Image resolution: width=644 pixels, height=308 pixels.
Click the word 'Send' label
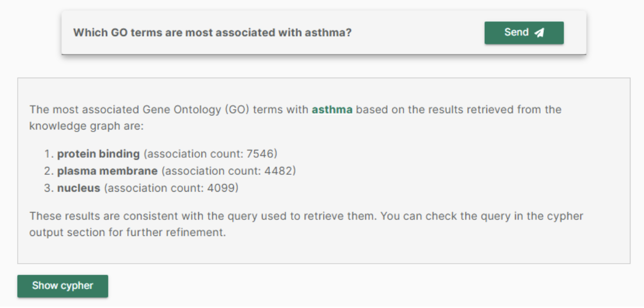(x=517, y=32)
